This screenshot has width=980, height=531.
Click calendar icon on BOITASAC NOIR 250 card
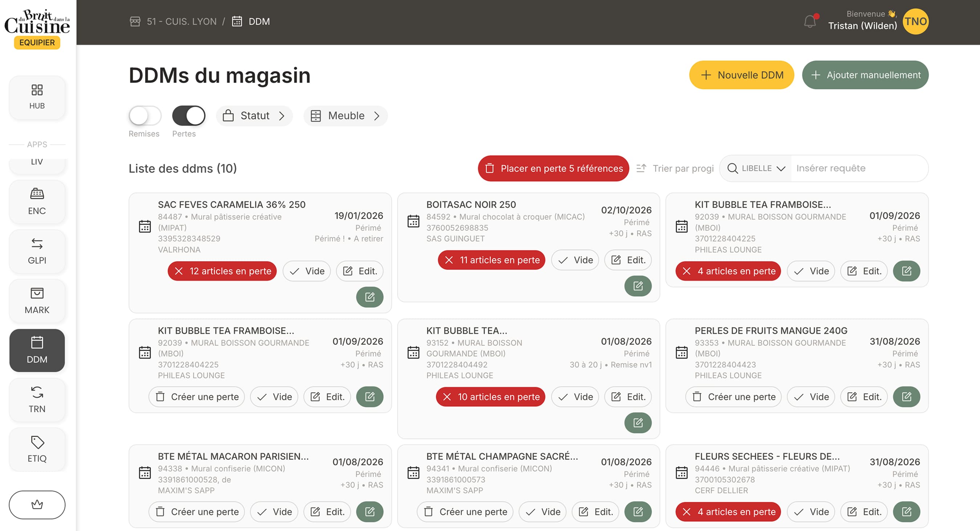(x=413, y=221)
